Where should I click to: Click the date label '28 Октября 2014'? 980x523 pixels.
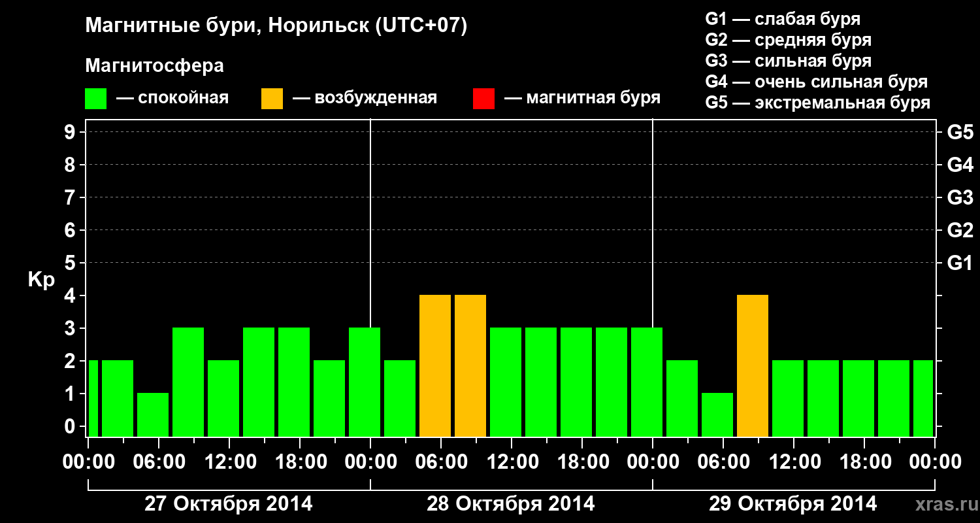click(511, 504)
